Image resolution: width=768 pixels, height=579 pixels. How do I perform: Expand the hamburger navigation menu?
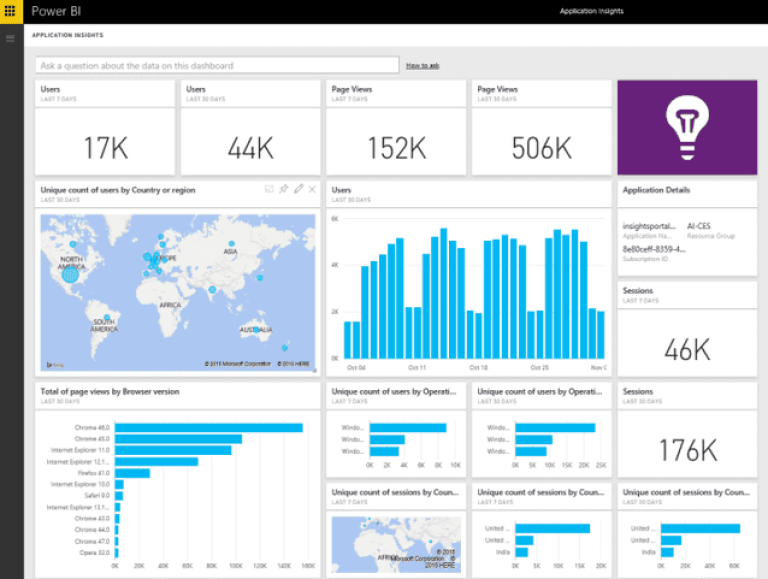click(x=11, y=38)
